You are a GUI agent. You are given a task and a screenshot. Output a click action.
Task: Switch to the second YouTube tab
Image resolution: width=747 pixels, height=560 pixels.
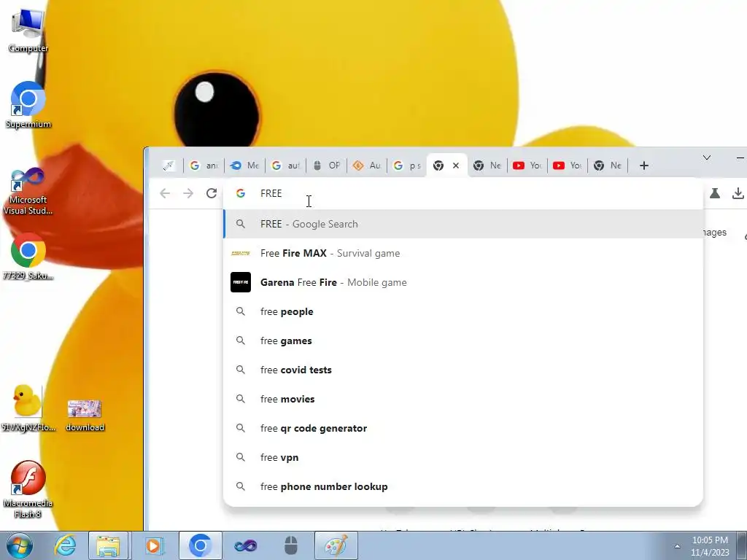pos(568,166)
